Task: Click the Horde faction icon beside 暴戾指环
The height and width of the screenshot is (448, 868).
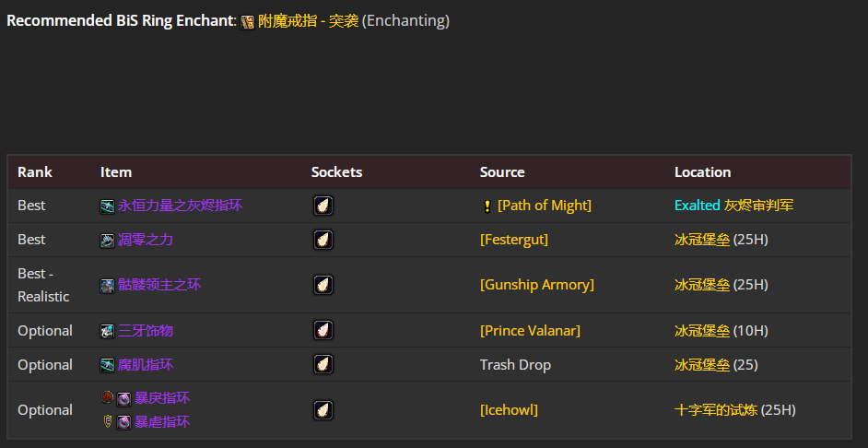Action: pyautogui.click(x=107, y=397)
